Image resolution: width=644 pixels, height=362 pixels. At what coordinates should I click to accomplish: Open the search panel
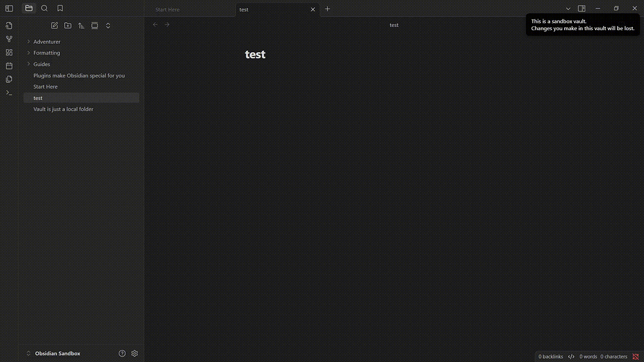pos(44,8)
